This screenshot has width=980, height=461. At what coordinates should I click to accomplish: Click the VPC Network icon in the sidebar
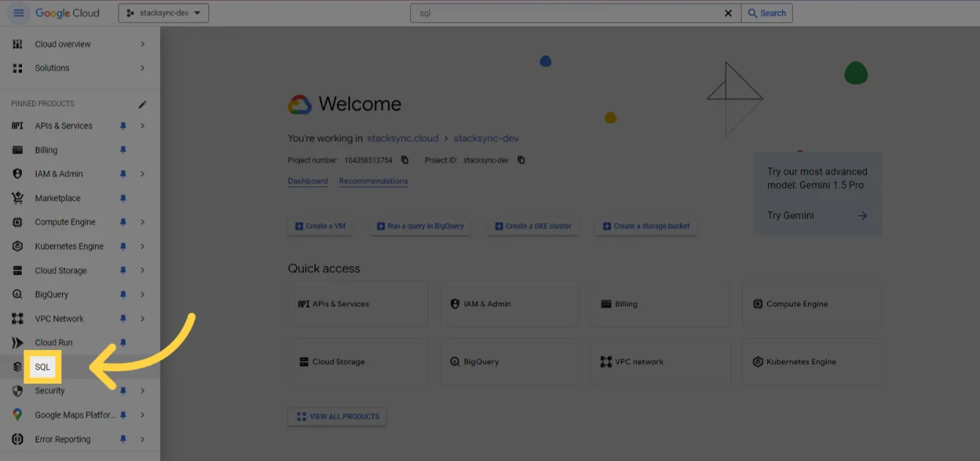18,319
